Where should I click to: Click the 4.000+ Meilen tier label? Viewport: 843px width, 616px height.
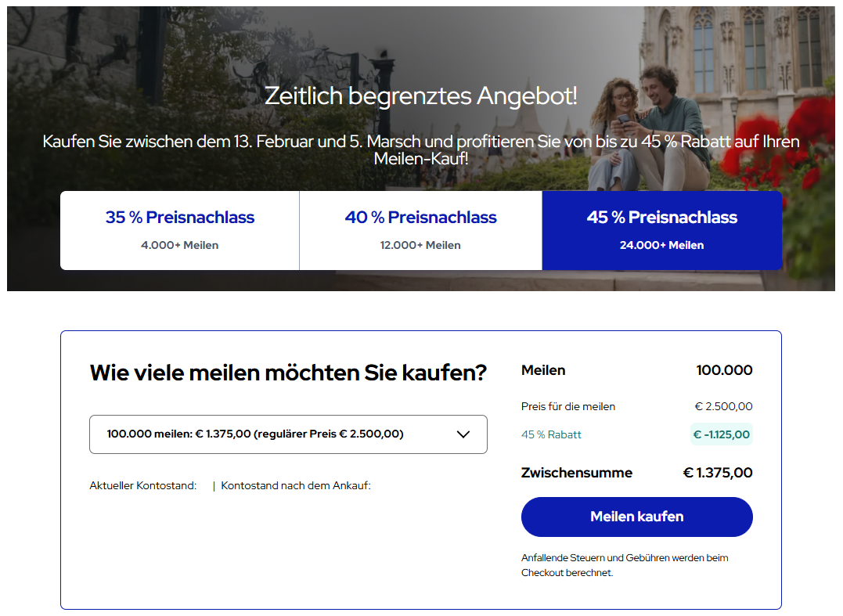click(x=179, y=244)
